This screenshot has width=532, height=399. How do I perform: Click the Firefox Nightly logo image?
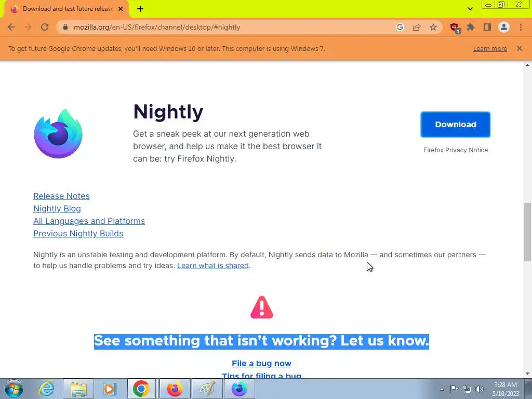coord(58,134)
